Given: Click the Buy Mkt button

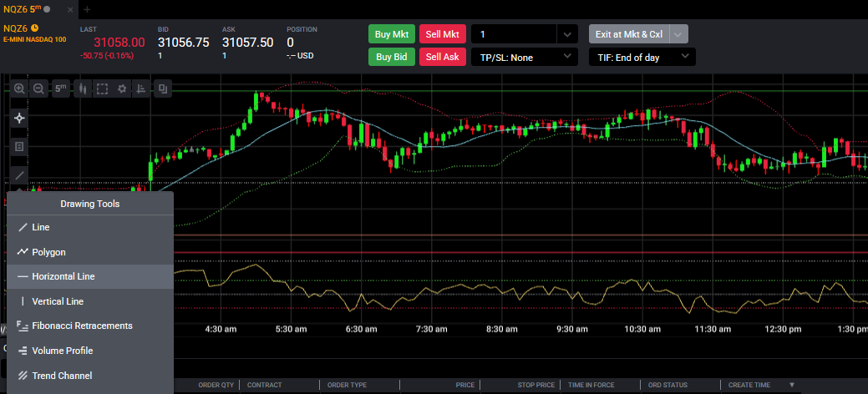Looking at the screenshot, I should tap(391, 33).
